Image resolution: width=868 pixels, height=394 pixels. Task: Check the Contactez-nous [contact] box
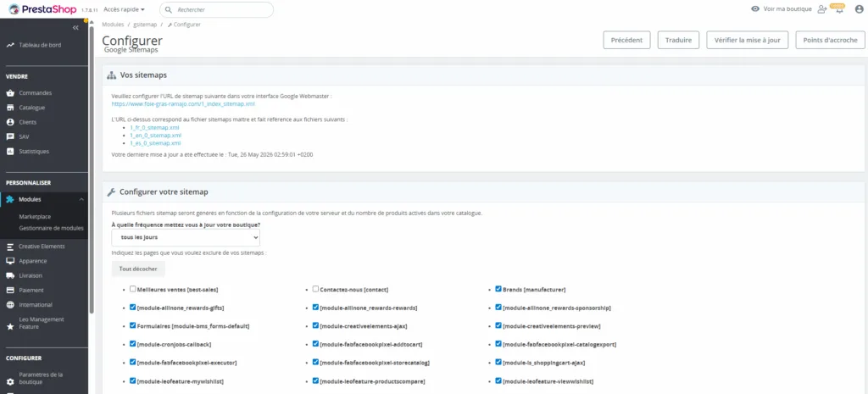315,289
